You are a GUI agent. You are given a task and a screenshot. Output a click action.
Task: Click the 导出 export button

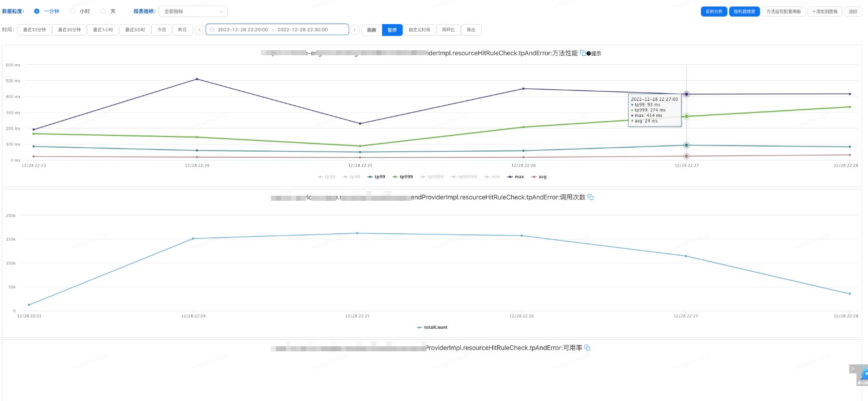click(471, 30)
